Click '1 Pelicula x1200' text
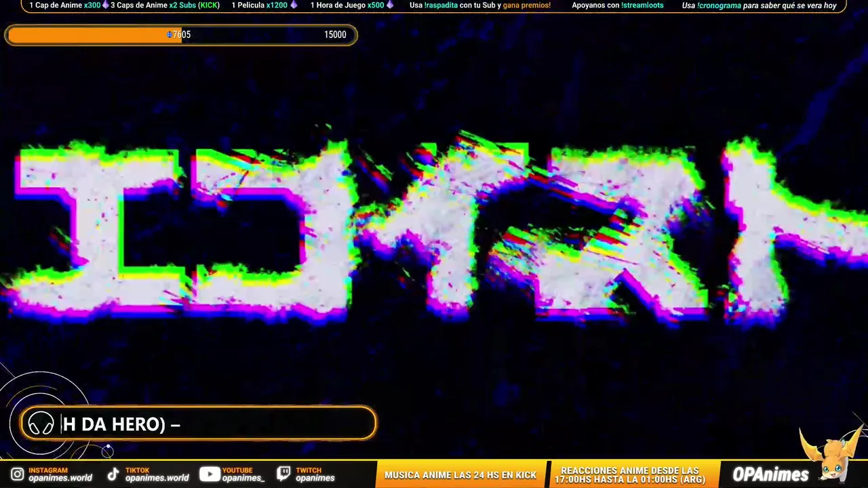Screen dimensions: 868x488 click(260, 5)
